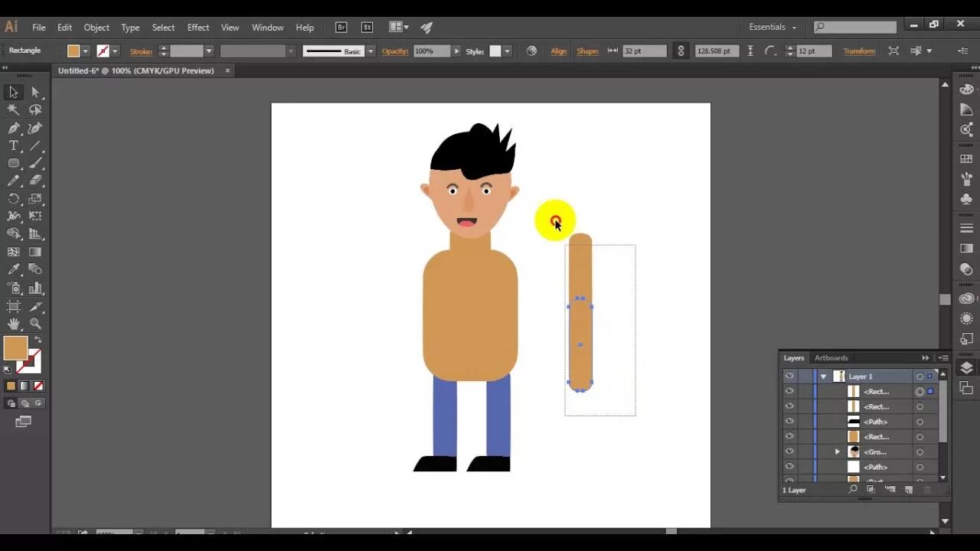Select the Rounded Rectangle shape tool
This screenshot has height=551, width=980.
pos(13,163)
